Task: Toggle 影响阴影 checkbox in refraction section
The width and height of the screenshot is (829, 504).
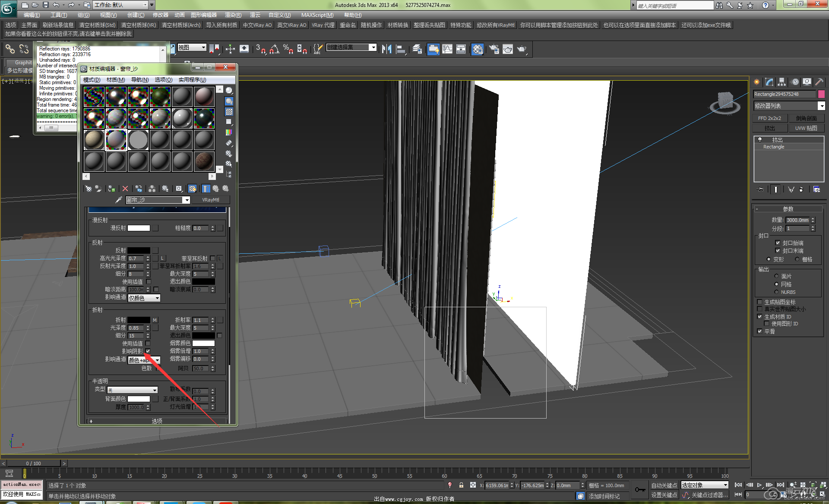Action: tap(148, 351)
